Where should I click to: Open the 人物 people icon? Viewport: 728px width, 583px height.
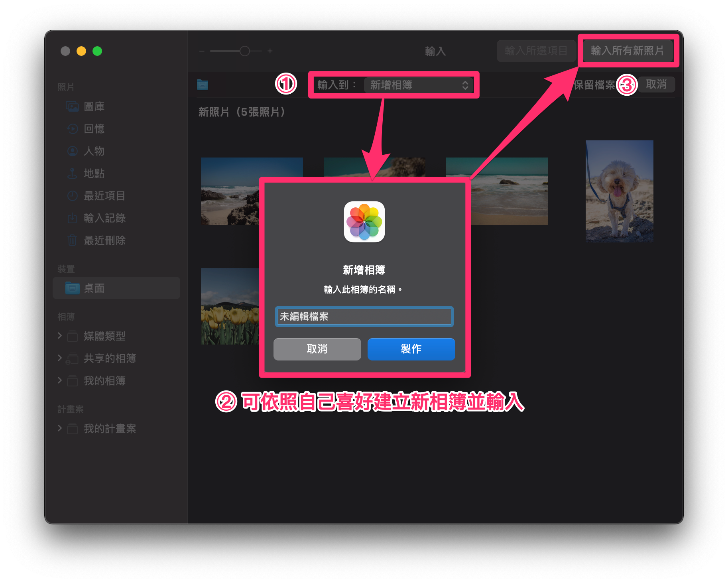pos(72,151)
